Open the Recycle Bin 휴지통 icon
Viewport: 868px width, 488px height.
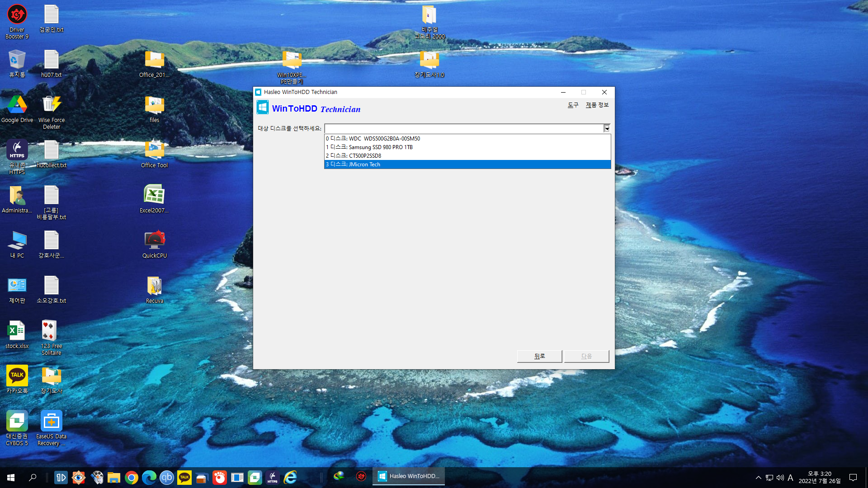click(17, 63)
